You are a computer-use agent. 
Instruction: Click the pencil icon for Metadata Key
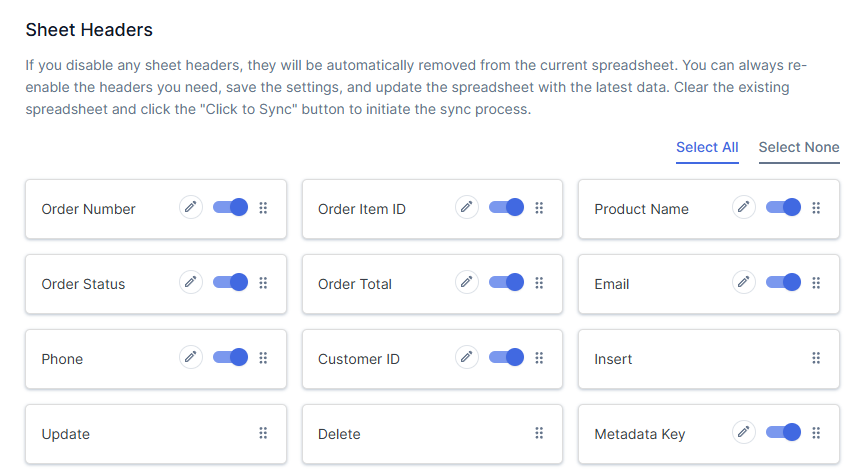click(x=743, y=432)
